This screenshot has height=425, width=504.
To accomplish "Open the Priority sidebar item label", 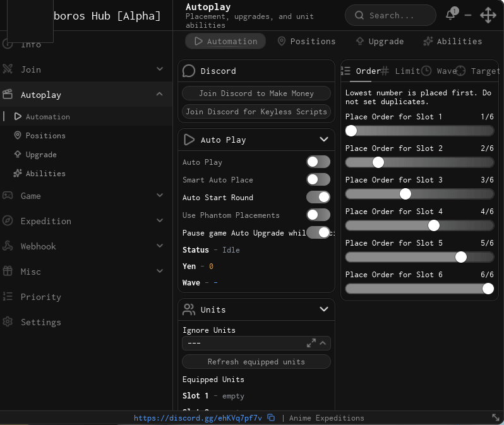I will click(x=41, y=297).
